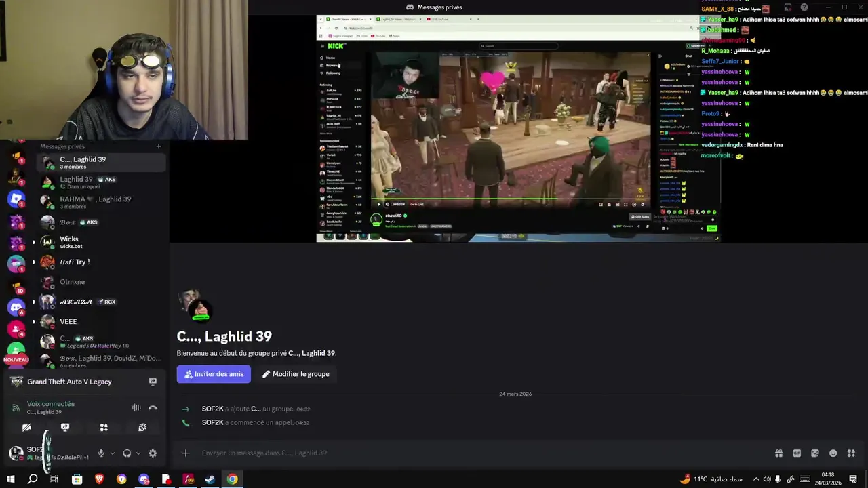Image resolution: width=868 pixels, height=488 pixels.
Task: Click the shared screen stream thumbnail
Action: point(519,128)
